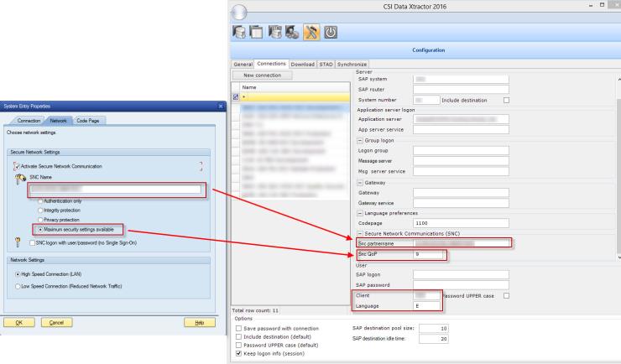Click the SAP password input field
This screenshot has height=364, width=621.
pos(461,285)
